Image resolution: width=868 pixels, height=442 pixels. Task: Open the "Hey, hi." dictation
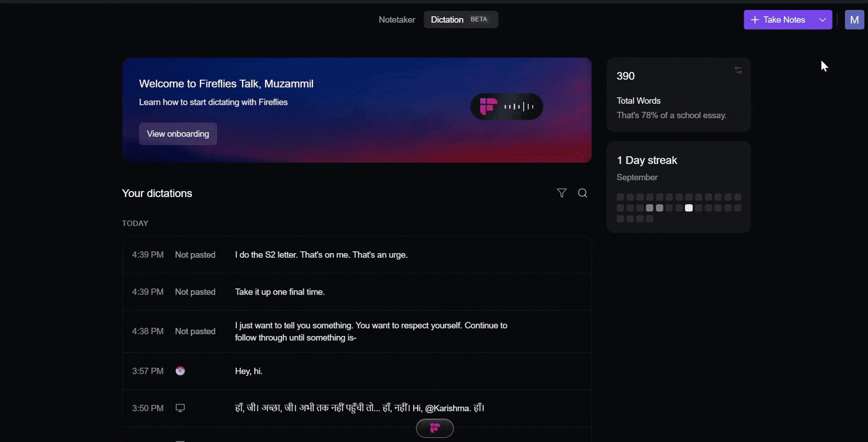pos(357,371)
